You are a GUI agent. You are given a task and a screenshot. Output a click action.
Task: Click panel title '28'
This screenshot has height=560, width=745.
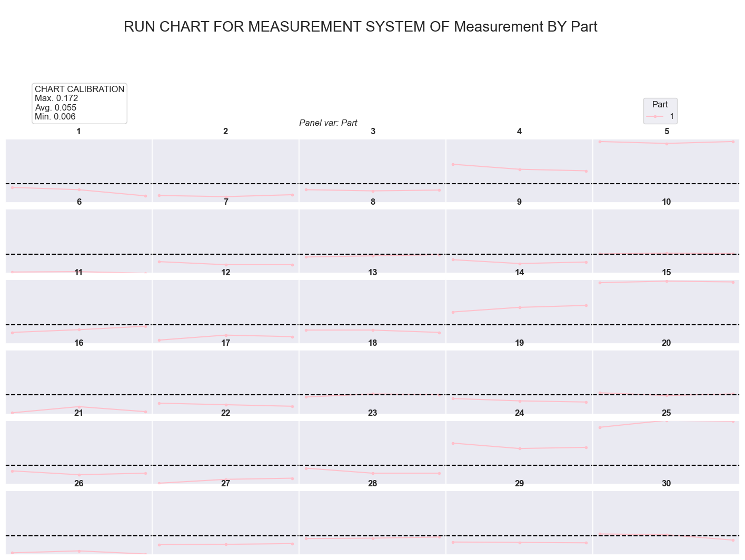(x=373, y=484)
